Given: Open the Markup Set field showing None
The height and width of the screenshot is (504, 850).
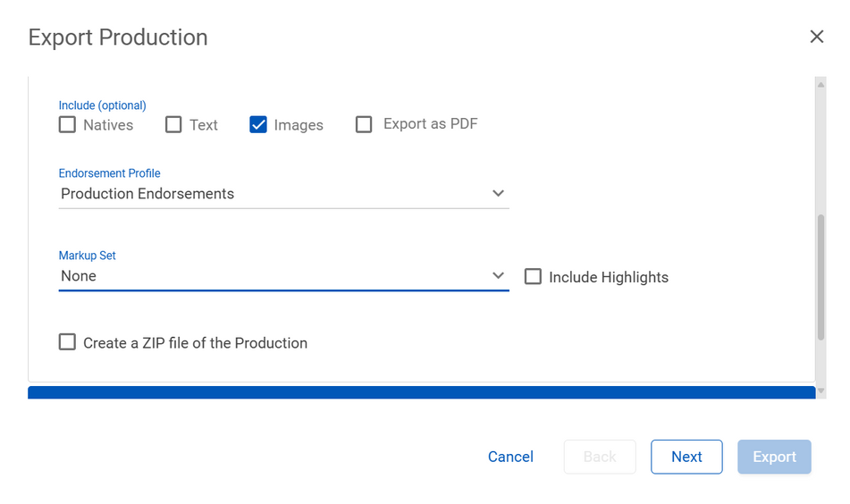Looking at the screenshot, I should click(268, 276).
